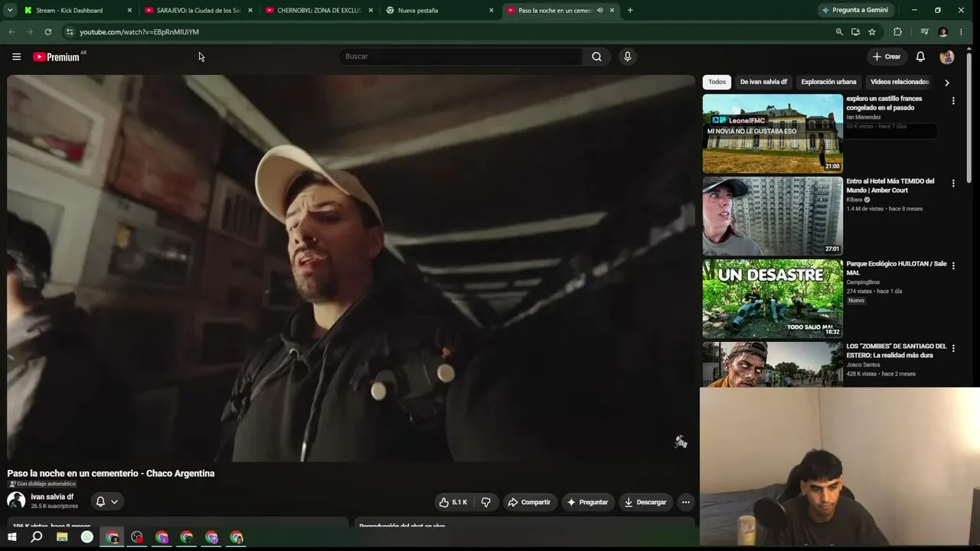Image resolution: width=980 pixels, height=551 pixels.
Task: Open Windows taskbar search
Action: tap(36, 537)
